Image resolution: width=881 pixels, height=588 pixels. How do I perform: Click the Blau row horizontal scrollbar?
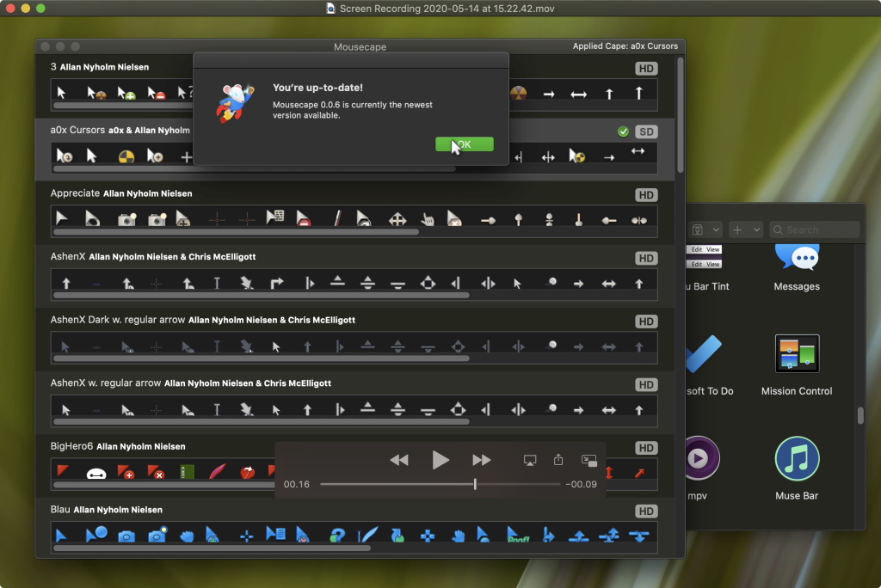(212, 548)
